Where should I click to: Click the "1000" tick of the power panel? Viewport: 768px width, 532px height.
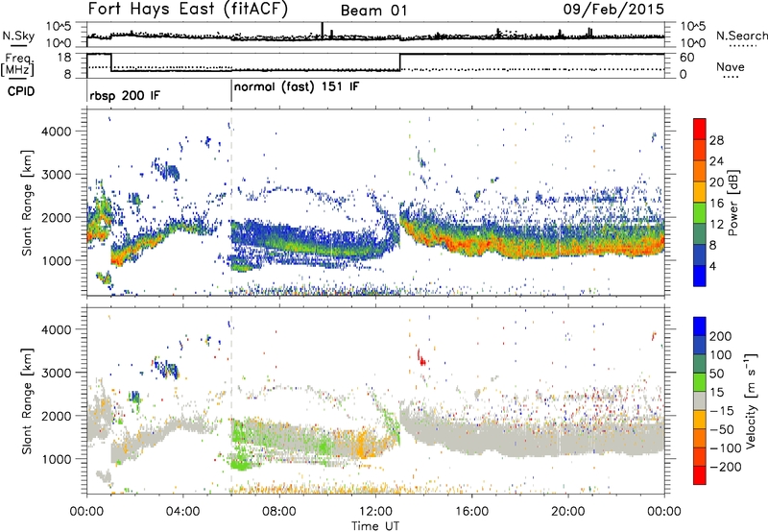coord(56,260)
